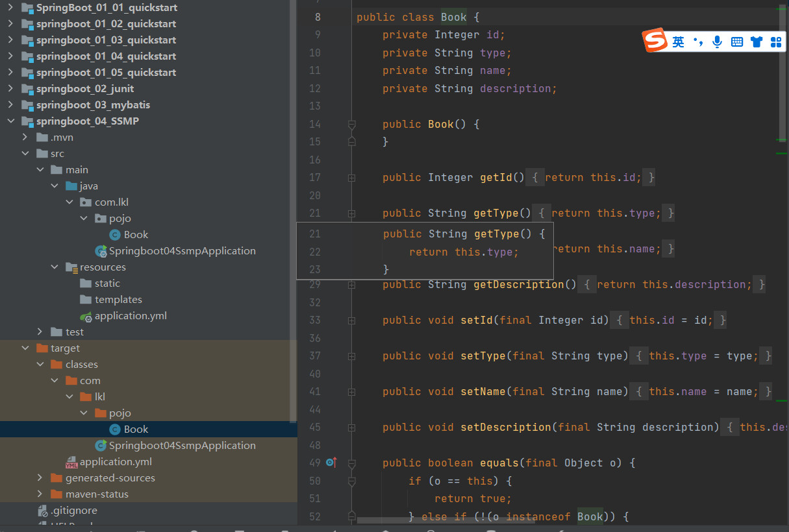The height and width of the screenshot is (532, 789).
Task: Click the application.yml Spring icon under resources
Action: coord(86,316)
